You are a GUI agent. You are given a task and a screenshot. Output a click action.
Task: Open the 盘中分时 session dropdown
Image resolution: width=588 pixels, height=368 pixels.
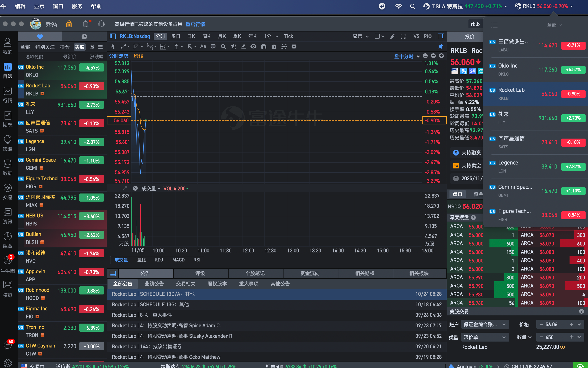point(406,57)
